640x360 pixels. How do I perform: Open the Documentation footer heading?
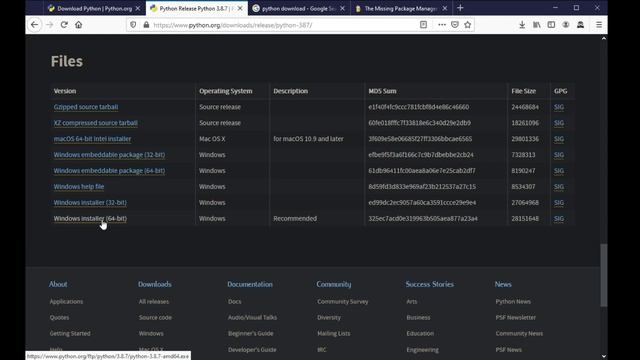(250, 284)
